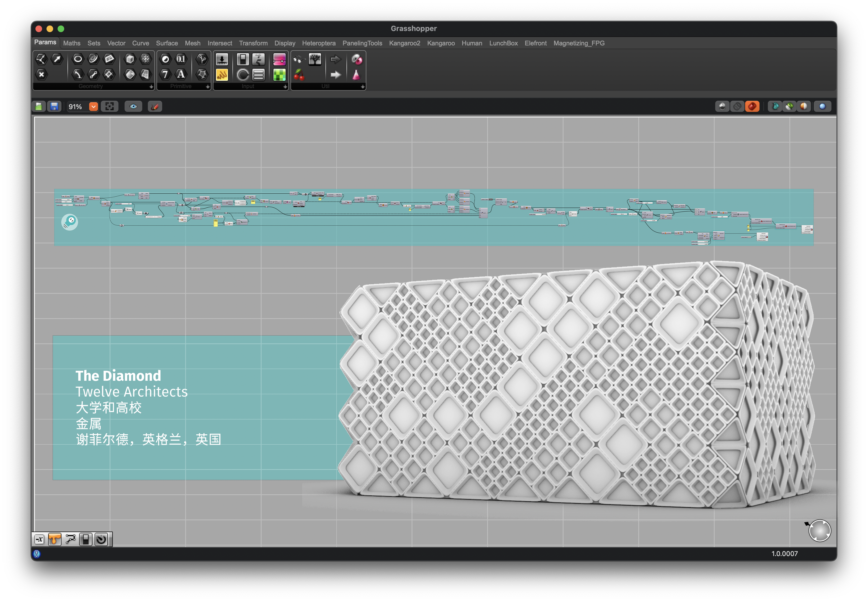
Task: Expand the Geometry panel
Action: (x=151, y=87)
